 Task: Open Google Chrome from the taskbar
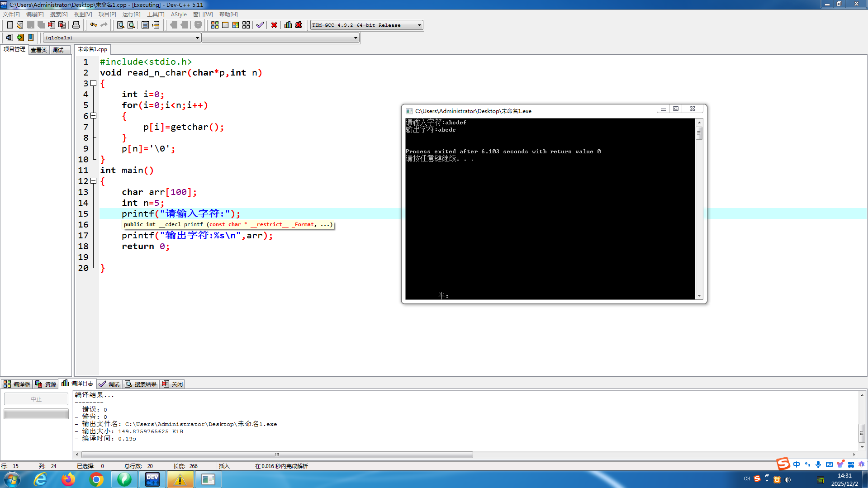tap(96, 479)
